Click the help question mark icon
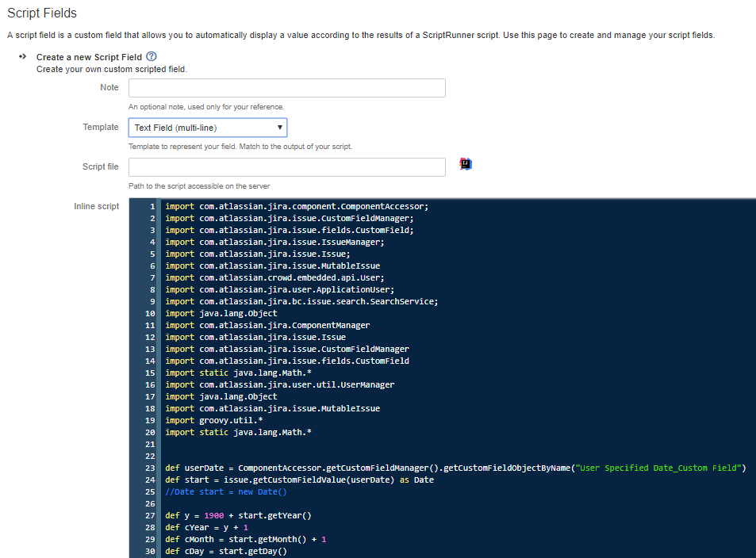 pyautogui.click(x=151, y=56)
